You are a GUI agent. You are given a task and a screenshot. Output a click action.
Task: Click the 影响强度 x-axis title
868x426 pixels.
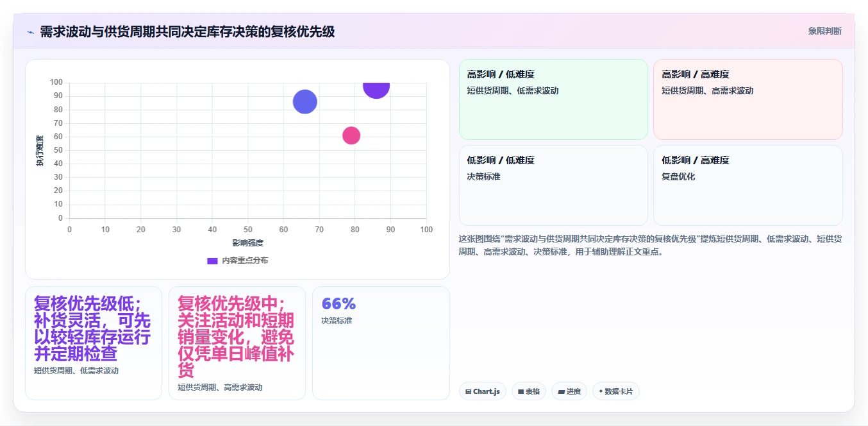[x=247, y=243]
